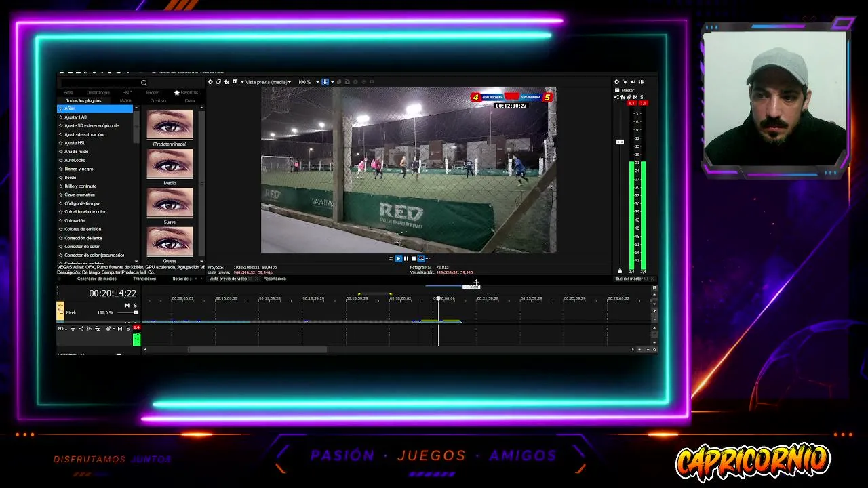Screen dimensions: 868x488
Task: Open the Vista previa quality dropdown
Action: 268,82
